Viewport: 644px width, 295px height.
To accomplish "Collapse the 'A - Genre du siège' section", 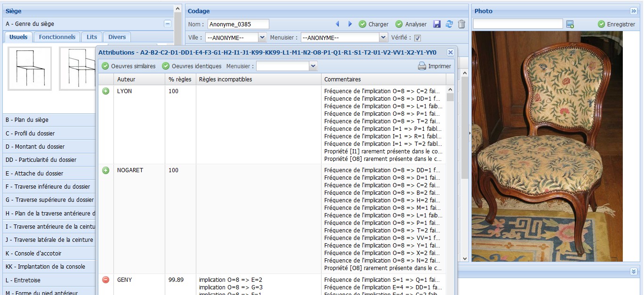I will (x=167, y=24).
